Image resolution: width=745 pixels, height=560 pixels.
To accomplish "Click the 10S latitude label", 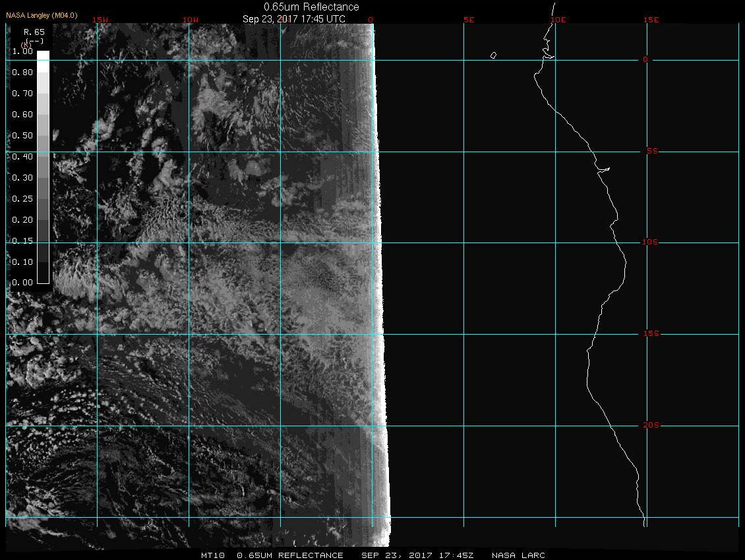I will coord(650,242).
